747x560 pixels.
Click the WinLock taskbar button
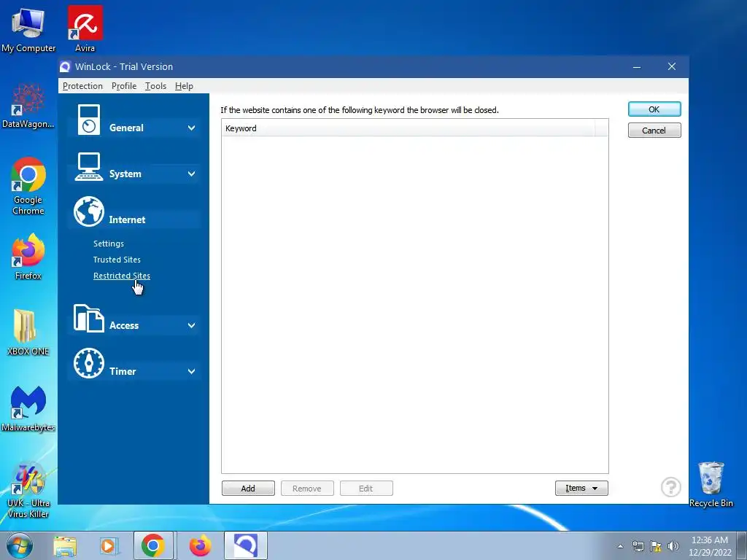[x=246, y=545]
